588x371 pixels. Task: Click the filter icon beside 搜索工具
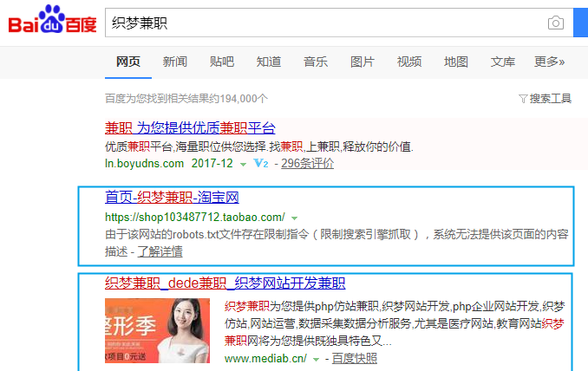tap(523, 99)
